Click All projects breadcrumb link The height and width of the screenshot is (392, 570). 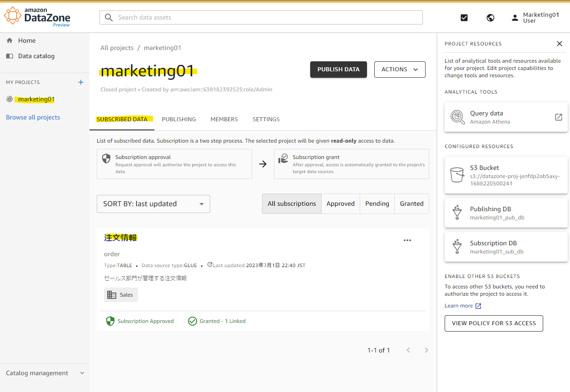point(117,48)
